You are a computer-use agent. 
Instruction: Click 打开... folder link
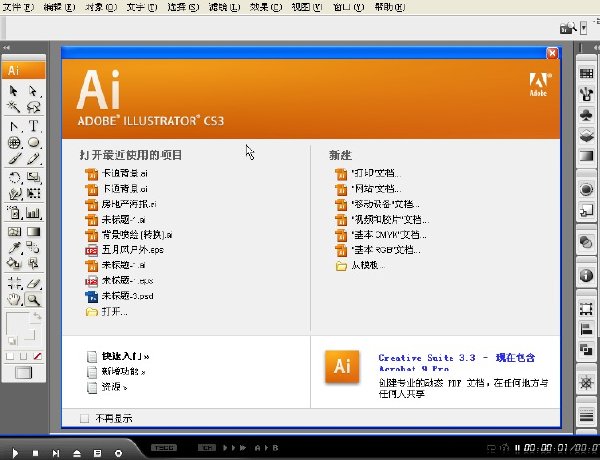click(106, 312)
